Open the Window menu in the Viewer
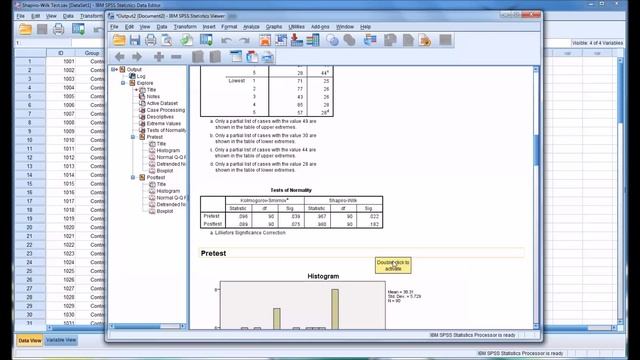 click(x=345, y=27)
